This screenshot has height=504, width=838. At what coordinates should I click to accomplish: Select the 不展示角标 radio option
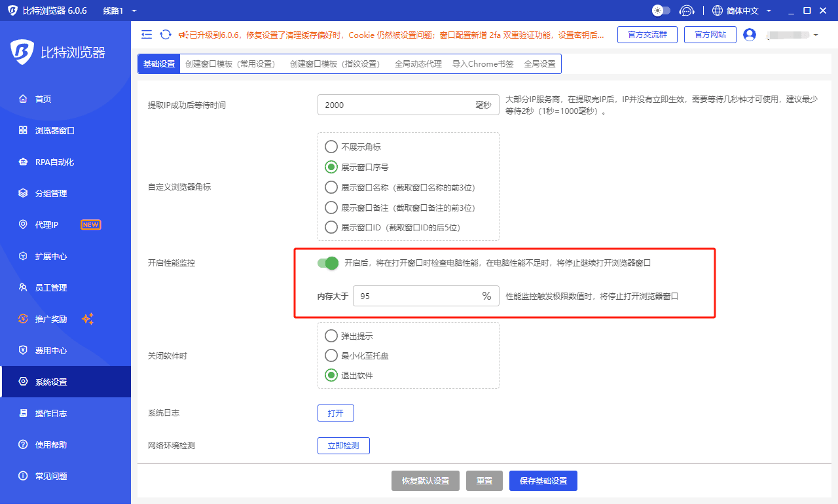tap(331, 147)
